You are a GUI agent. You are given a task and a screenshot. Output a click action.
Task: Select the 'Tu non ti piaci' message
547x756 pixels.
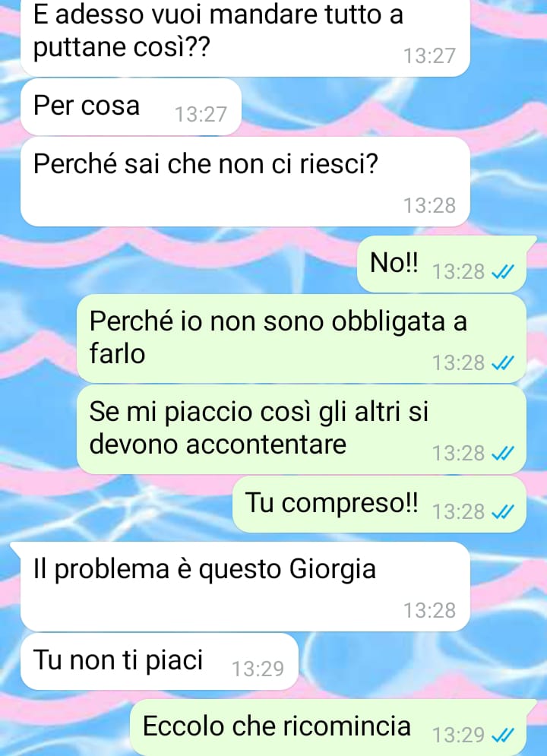click(160, 662)
